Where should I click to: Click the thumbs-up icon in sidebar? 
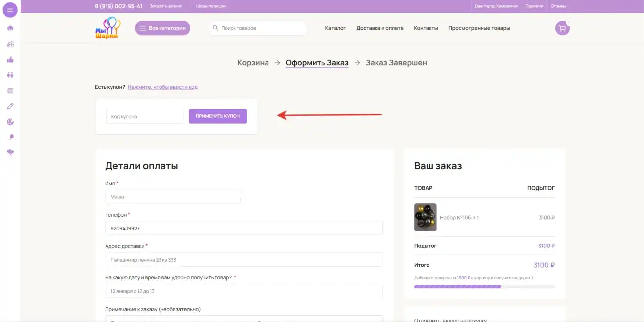point(10,60)
